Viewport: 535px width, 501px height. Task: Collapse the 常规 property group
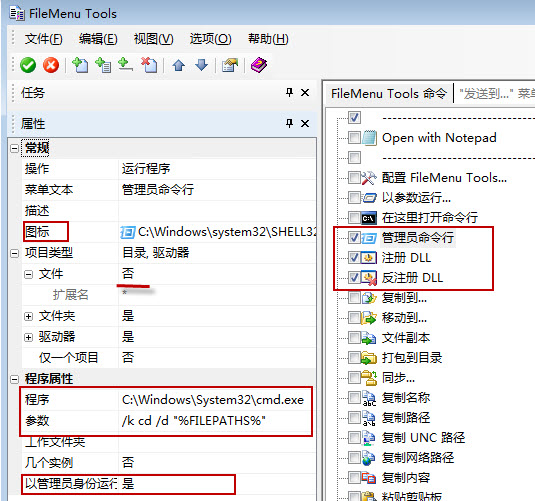(x=14, y=148)
